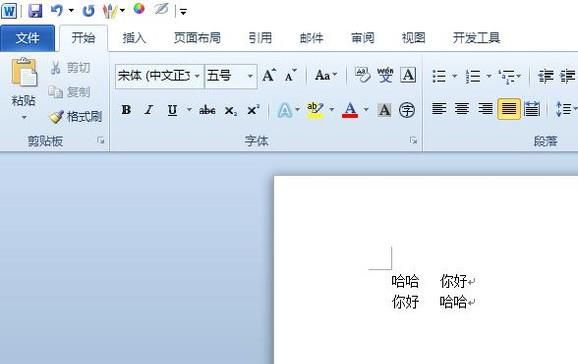Click the 剪切 (Cut) button
Image resolution: width=578 pixels, height=364 pixels.
click(x=70, y=68)
